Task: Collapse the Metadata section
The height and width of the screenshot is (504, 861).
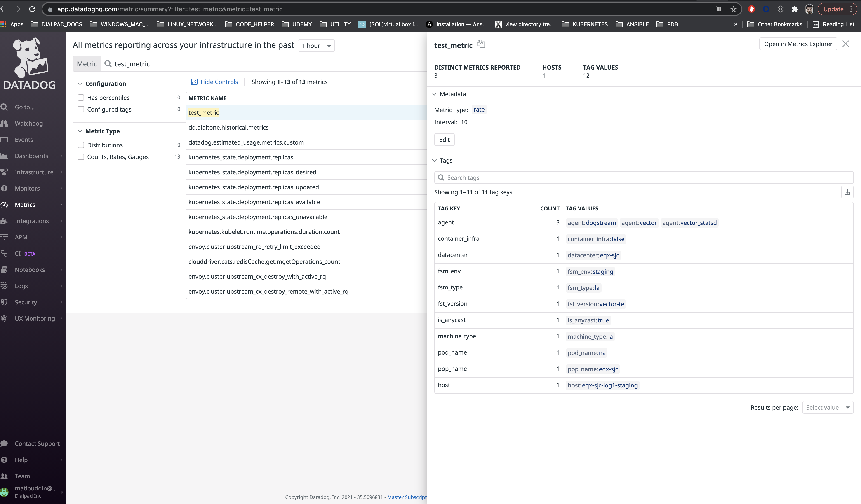Action: (x=435, y=94)
